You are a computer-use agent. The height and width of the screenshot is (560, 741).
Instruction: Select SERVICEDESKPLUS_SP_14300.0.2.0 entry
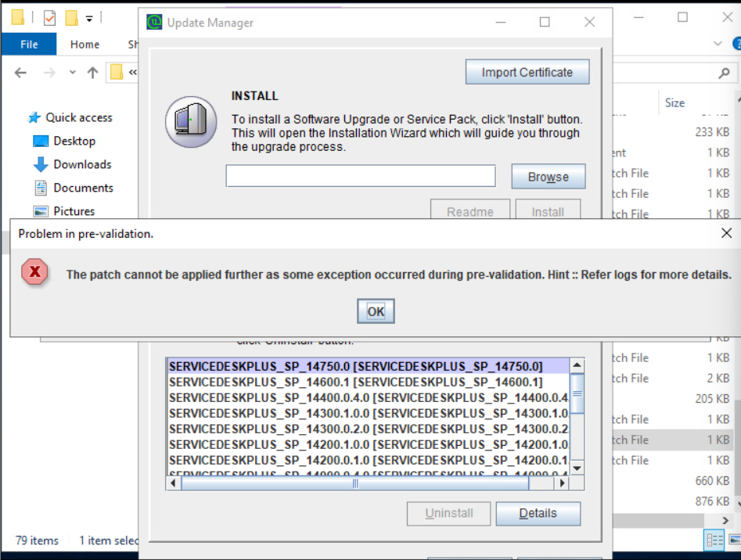(x=369, y=429)
